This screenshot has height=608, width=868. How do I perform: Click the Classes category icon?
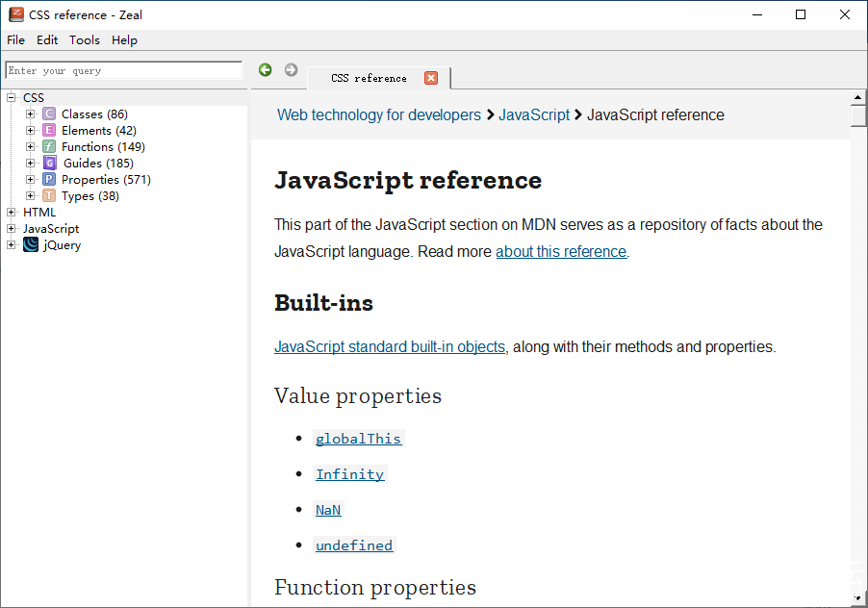[x=49, y=114]
